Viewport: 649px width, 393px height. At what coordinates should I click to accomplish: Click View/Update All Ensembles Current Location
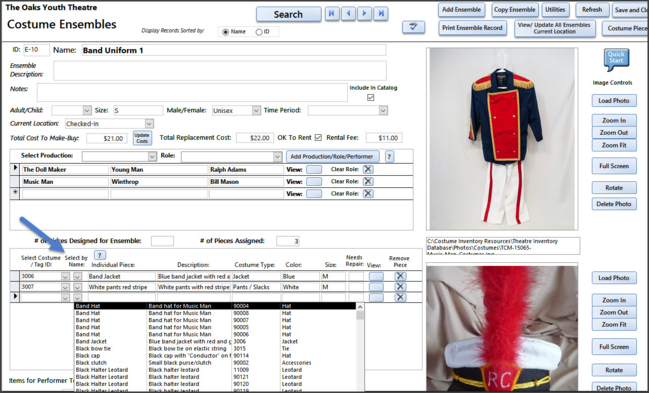[x=555, y=28]
